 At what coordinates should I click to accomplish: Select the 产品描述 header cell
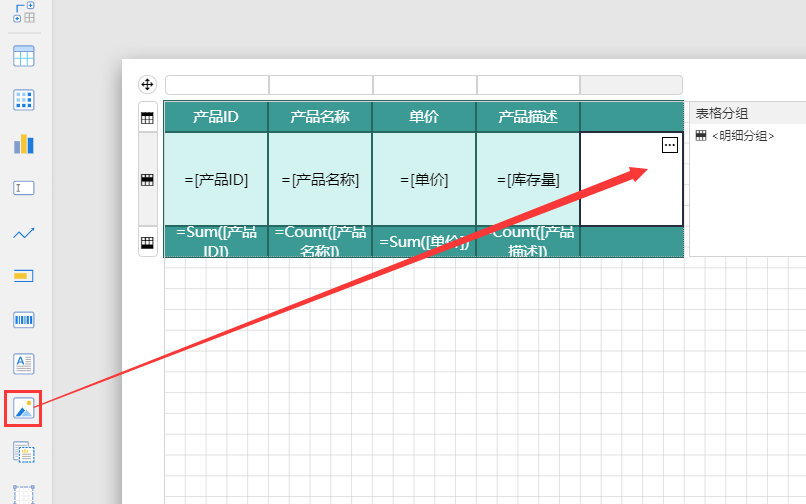coord(528,117)
